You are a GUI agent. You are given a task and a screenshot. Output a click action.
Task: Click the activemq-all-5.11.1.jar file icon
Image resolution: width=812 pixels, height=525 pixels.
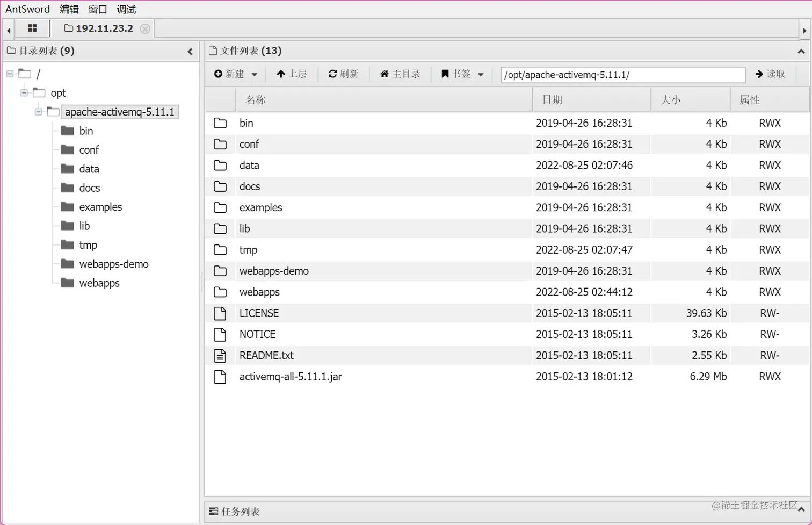(x=220, y=377)
